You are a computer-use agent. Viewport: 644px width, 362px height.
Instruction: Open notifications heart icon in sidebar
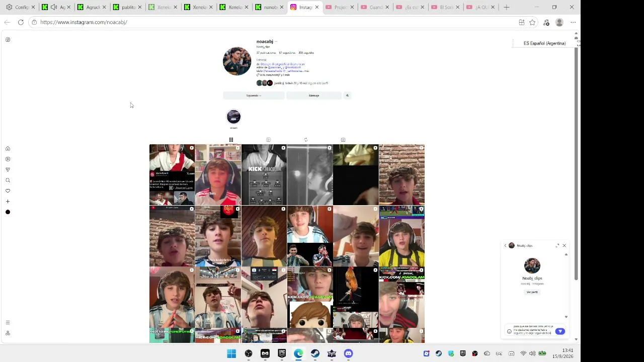[x=8, y=191]
